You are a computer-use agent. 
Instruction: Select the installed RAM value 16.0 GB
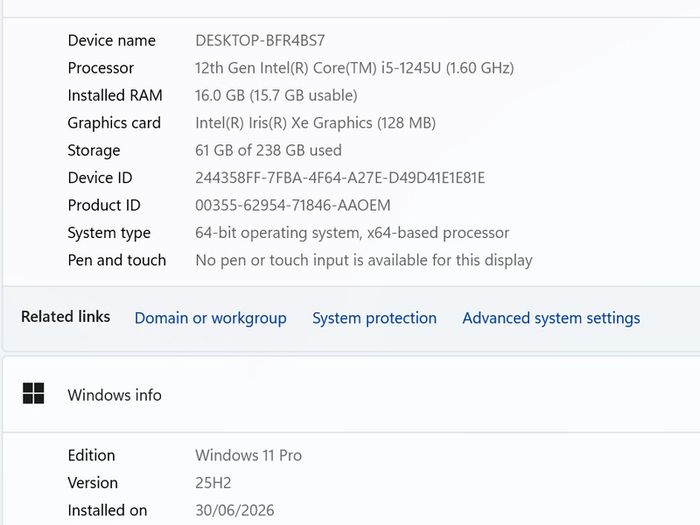tap(276, 96)
